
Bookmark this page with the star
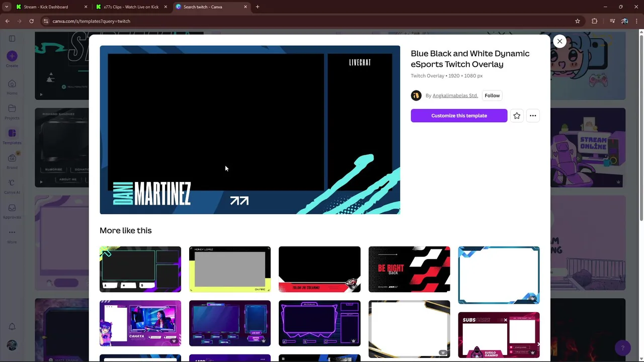(x=578, y=21)
